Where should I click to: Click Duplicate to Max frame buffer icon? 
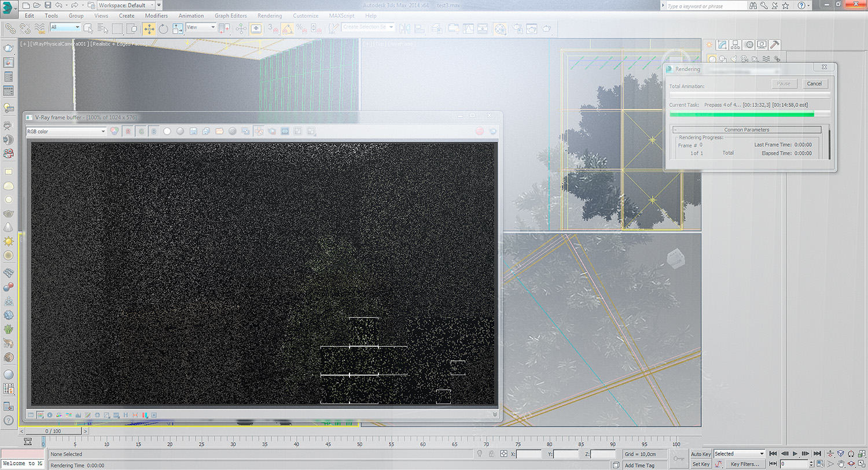245,131
